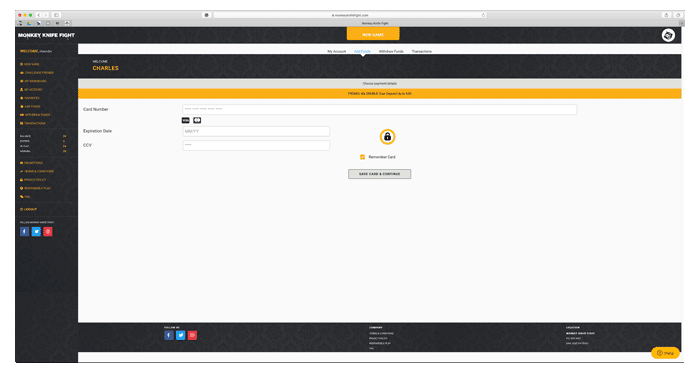This screenshot has width=700, height=382.
Task: Click Save Card & Continue button
Action: 379,174
